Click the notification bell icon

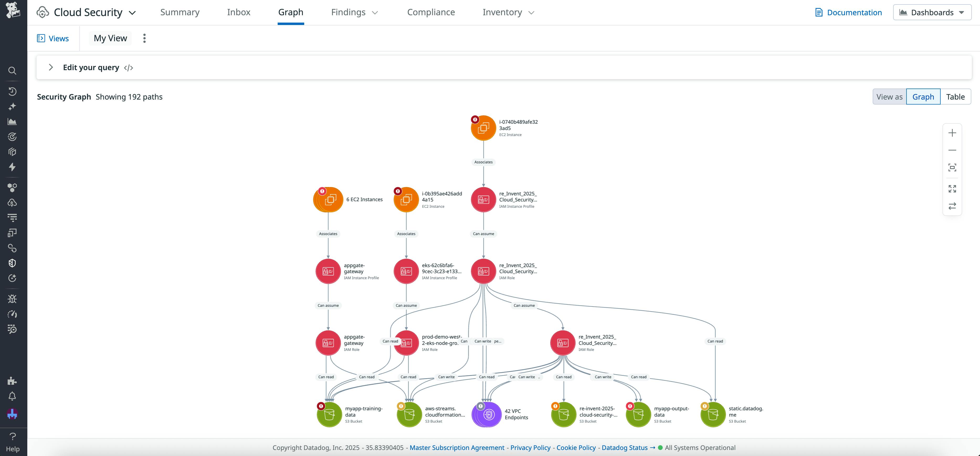point(12,396)
